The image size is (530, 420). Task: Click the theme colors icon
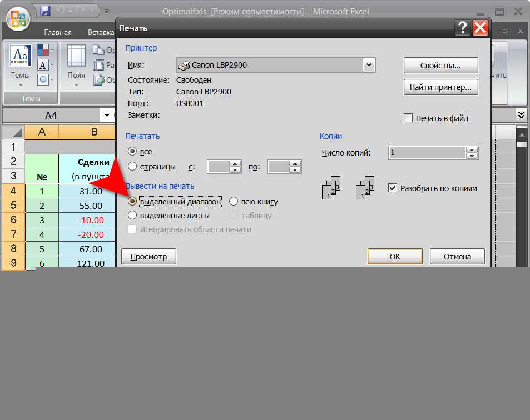point(43,50)
